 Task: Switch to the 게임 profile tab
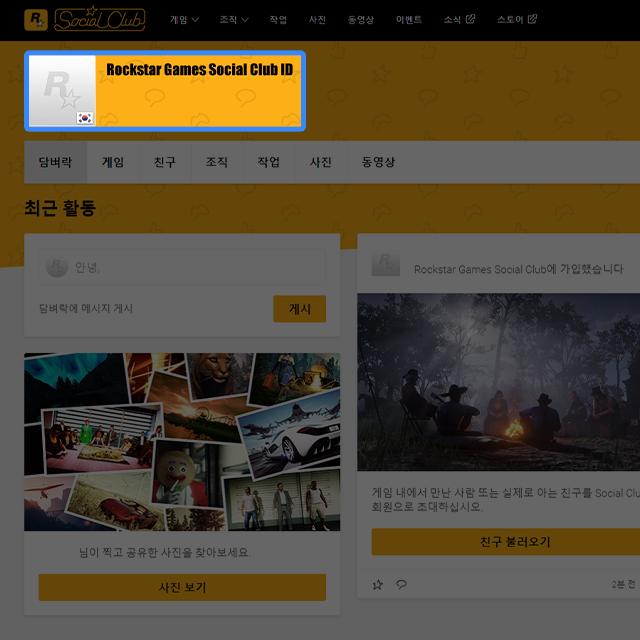(113, 162)
